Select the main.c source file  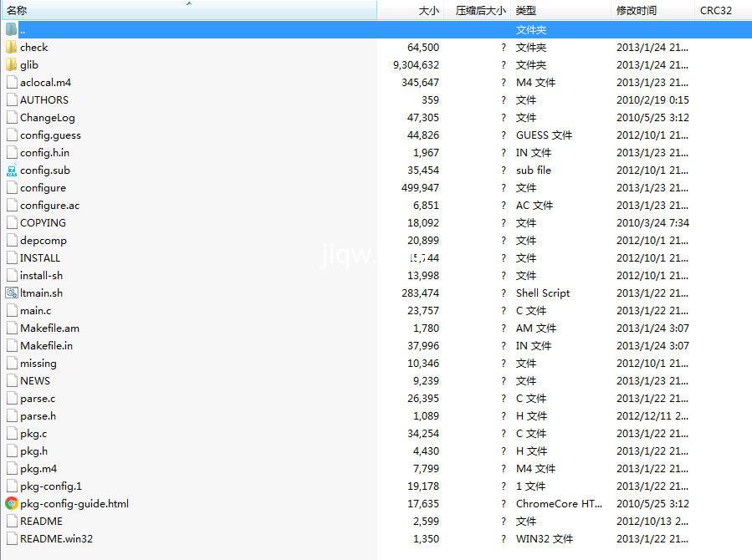35,310
